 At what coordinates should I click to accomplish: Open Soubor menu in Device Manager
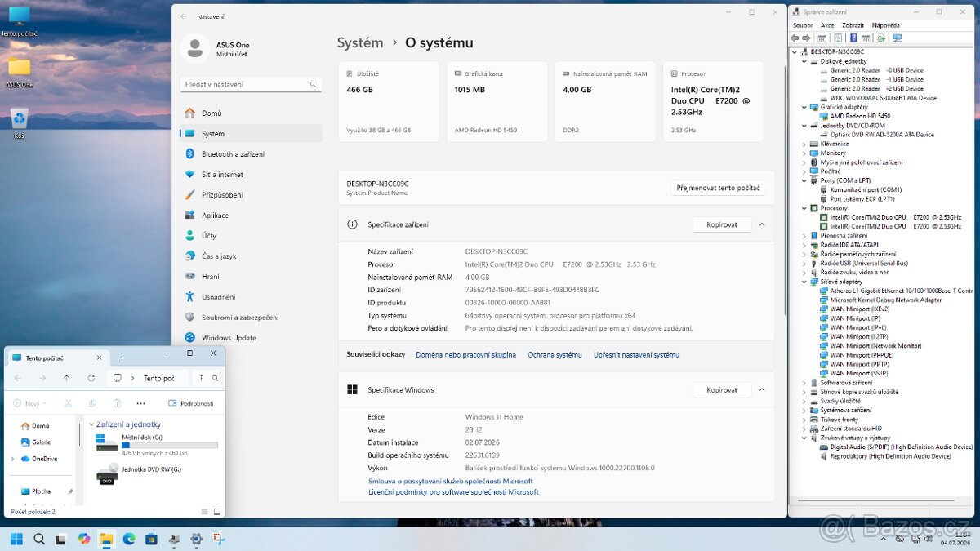803,25
